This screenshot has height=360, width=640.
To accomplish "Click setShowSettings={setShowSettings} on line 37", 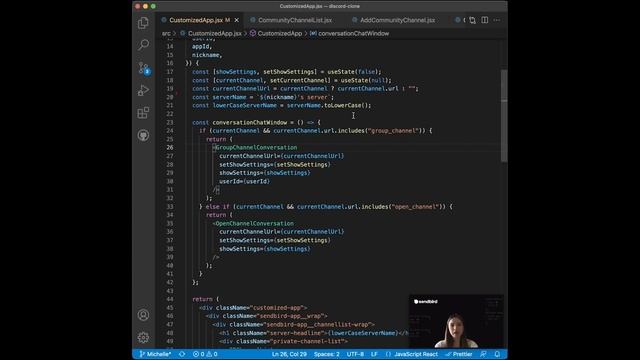I will [x=275, y=240].
